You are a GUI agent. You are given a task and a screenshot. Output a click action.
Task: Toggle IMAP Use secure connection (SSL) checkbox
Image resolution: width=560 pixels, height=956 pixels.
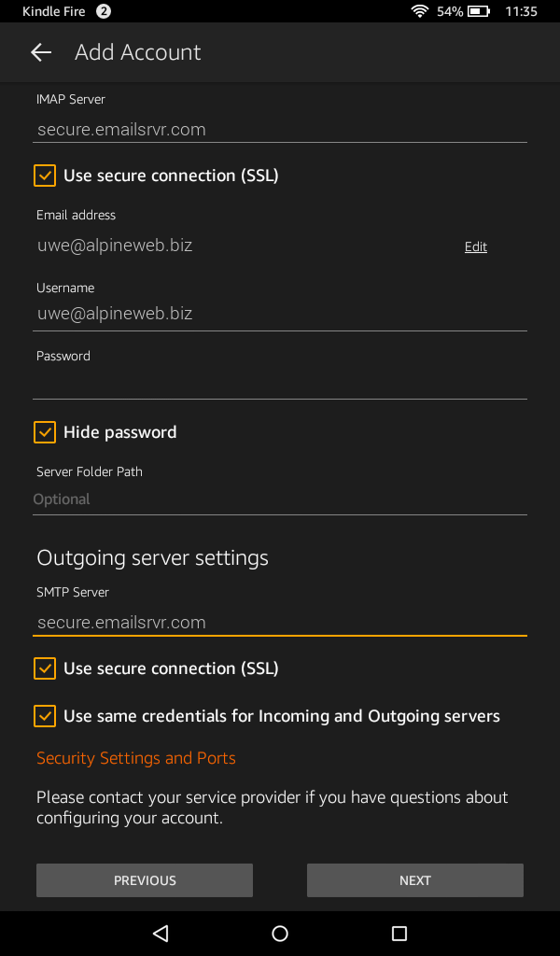[45, 176]
